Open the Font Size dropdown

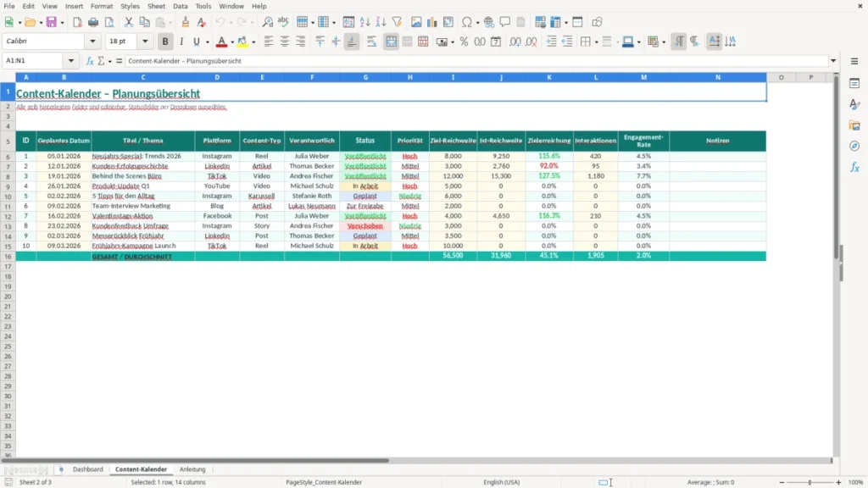[145, 41]
